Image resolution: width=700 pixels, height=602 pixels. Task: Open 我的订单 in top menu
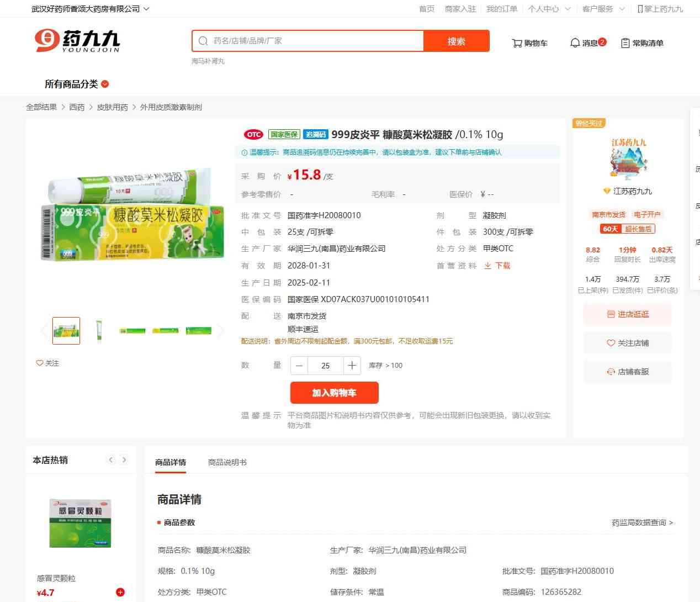[502, 9]
